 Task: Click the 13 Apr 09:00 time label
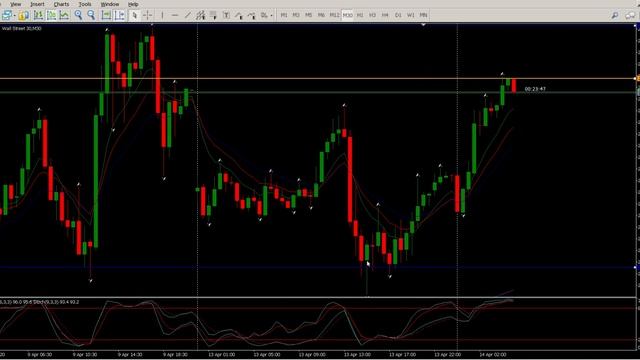pos(312,355)
